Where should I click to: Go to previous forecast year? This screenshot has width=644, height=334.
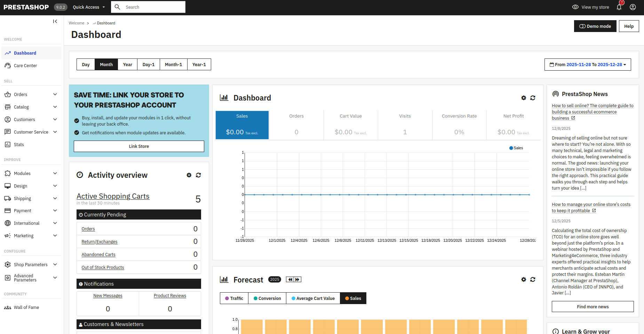tap(290, 280)
